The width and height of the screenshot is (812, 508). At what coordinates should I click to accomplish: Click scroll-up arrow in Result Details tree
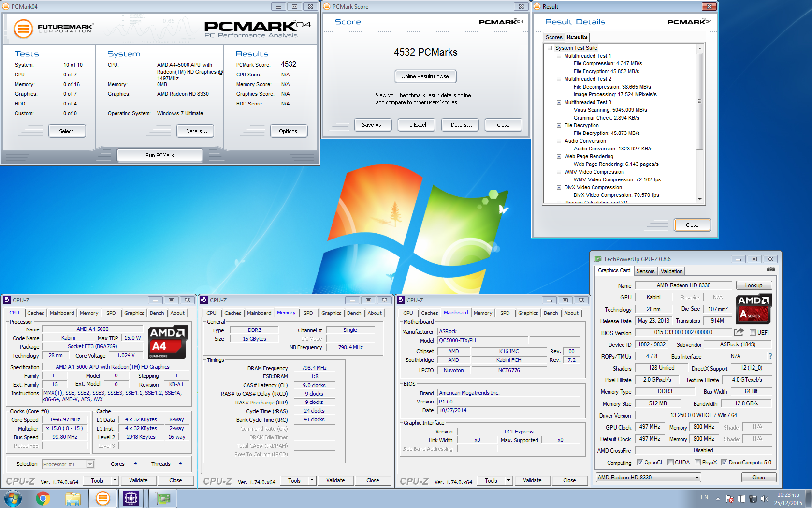tap(699, 48)
